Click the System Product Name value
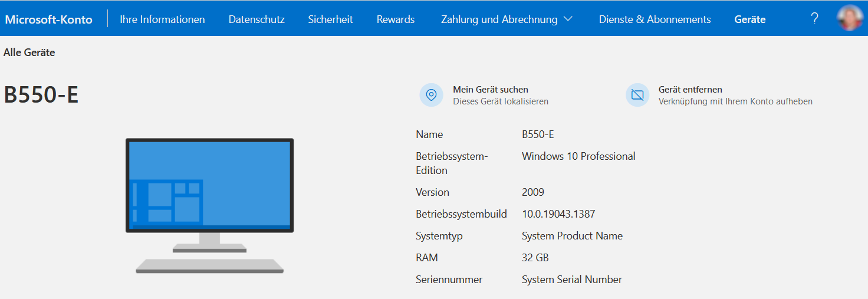The image size is (868, 299). (x=572, y=236)
